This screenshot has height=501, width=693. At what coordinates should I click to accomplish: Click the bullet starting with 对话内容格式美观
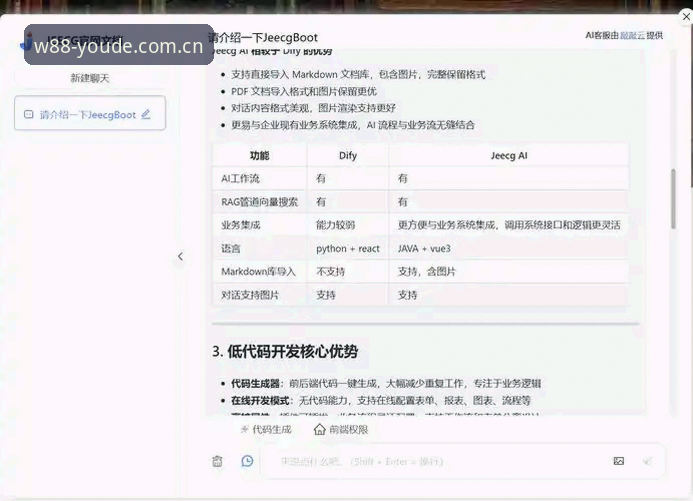click(x=313, y=108)
